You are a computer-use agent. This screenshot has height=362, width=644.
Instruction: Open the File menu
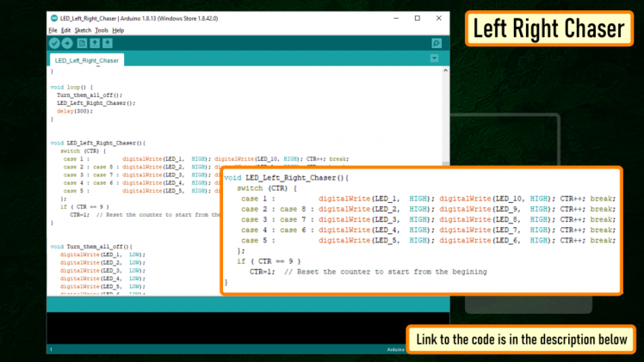tap(53, 30)
